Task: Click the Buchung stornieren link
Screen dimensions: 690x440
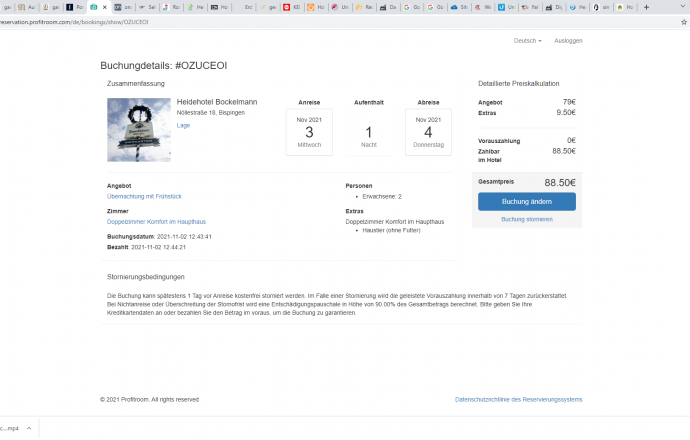Action: 526,219
